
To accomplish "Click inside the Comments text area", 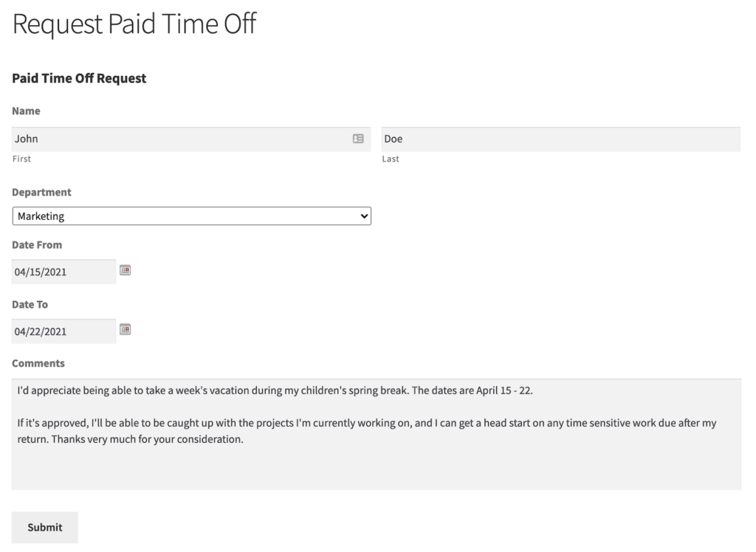I will [376, 465].
